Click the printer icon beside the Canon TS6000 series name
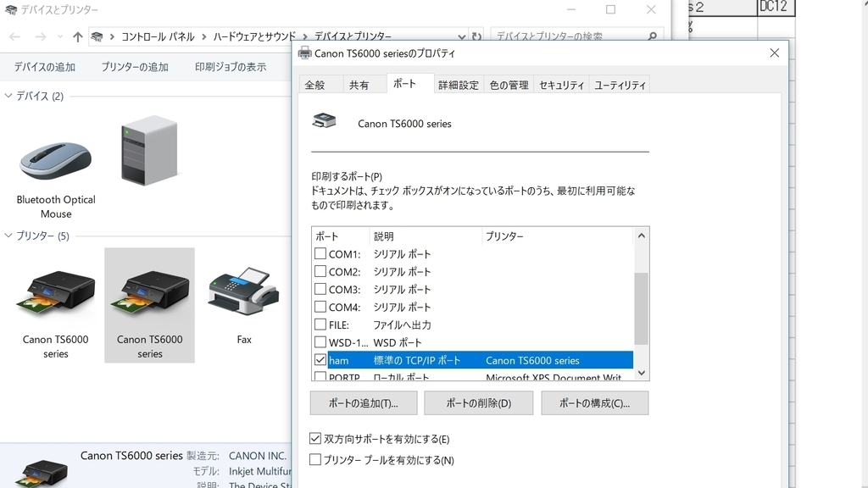The width and height of the screenshot is (868, 488). click(x=325, y=120)
